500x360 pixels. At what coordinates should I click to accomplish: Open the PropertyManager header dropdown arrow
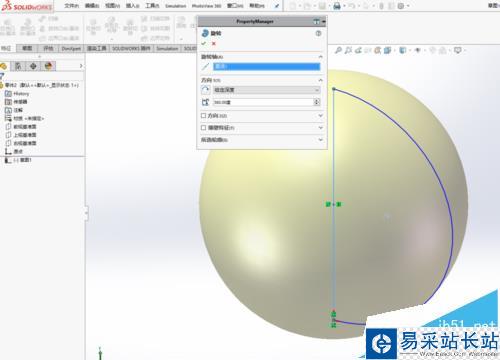pos(324,22)
